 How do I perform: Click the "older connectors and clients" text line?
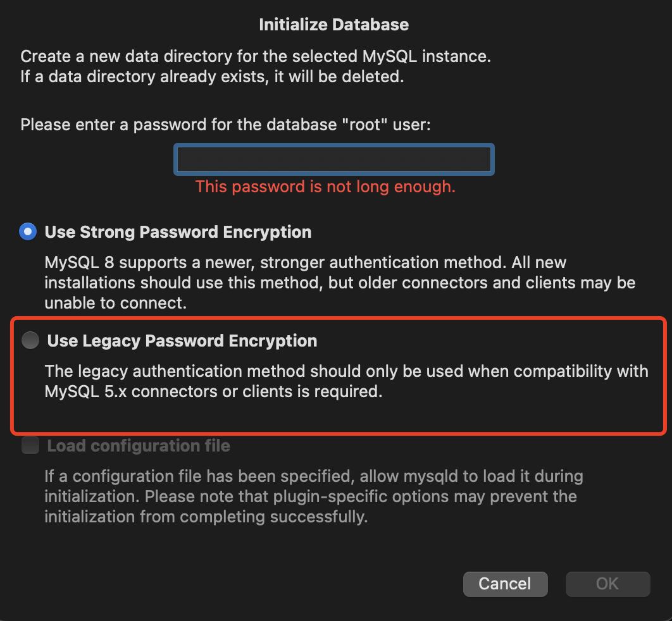pyautogui.click(x=340, y=283)
